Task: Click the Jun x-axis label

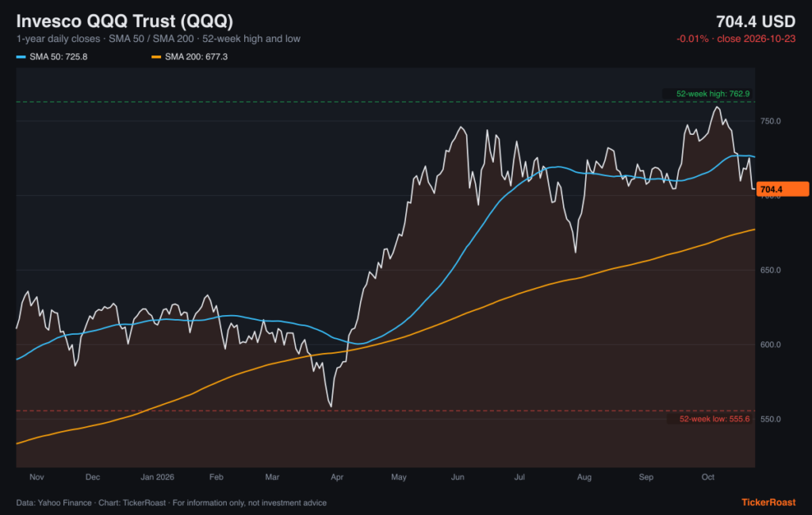Action: click(458, 477)
